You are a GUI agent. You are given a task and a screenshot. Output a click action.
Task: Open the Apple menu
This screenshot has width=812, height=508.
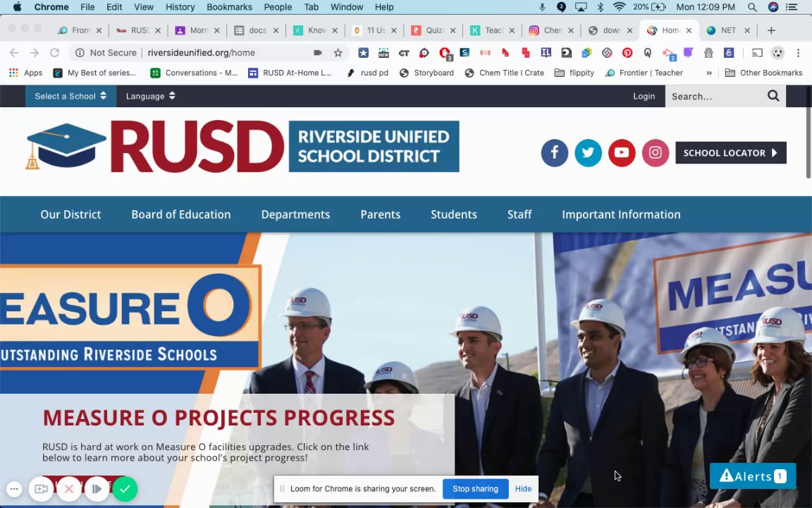tap(17, 7)
